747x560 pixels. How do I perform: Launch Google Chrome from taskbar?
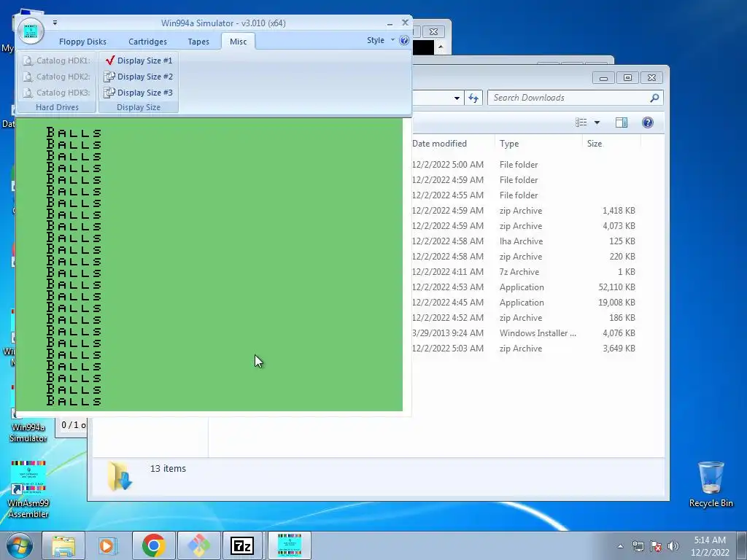pyautogui.click(x=153, y=545)
